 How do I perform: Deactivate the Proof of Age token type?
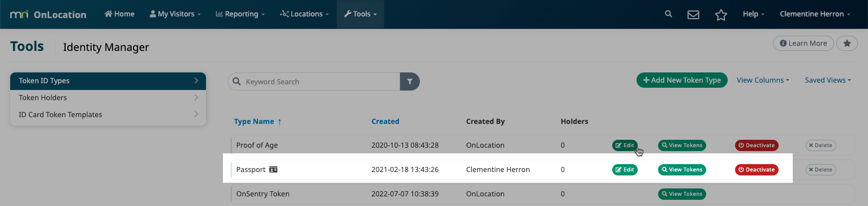click(x=757, y=145)
